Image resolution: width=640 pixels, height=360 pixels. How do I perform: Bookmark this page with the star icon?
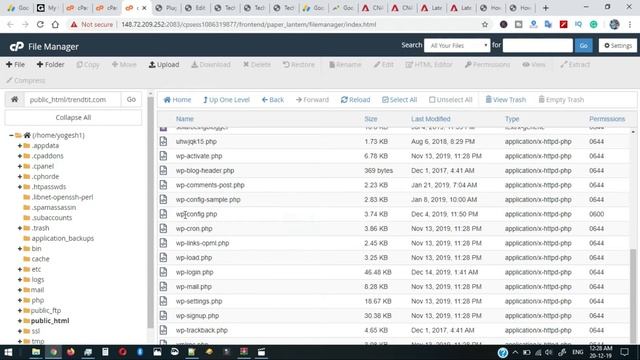click(484, 24)
